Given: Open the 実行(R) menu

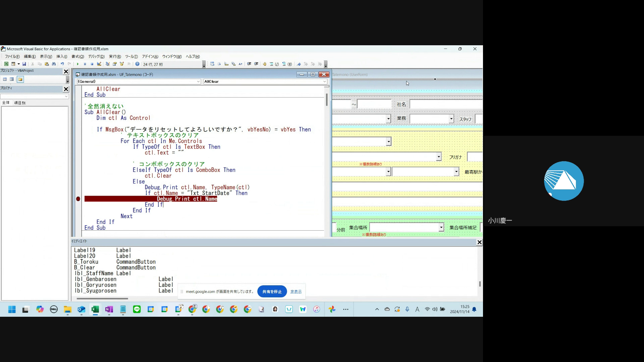Looking at the screenshot, I should pos(115,57).
